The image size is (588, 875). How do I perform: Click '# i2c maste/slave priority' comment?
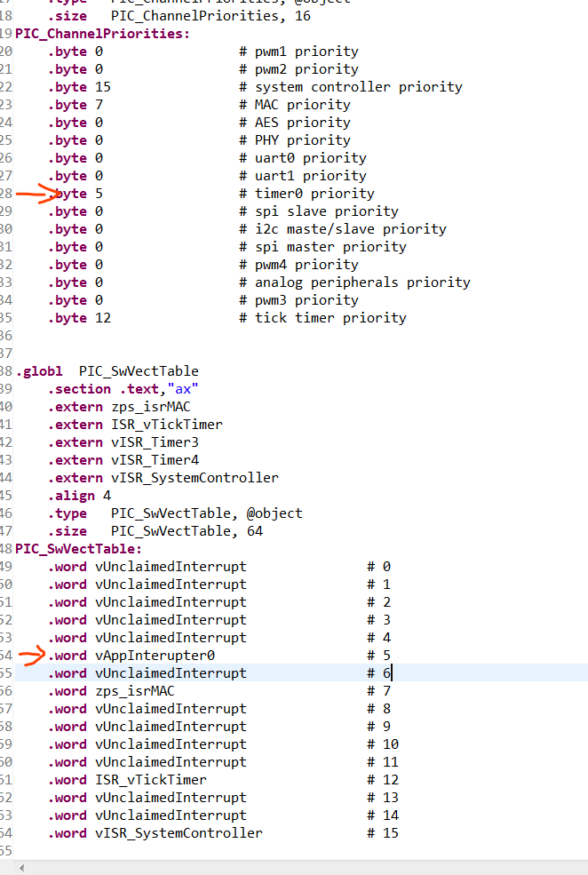(x=343, y=229)
